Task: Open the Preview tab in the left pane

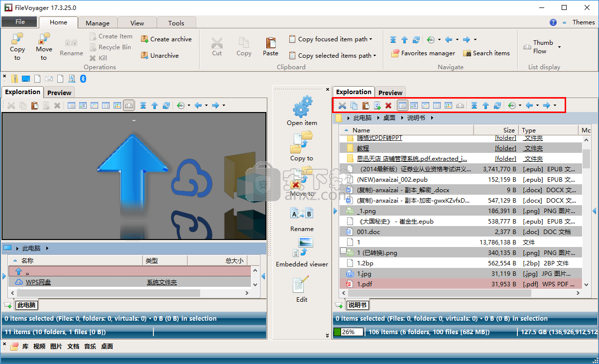Action: (x=59, y=93)
